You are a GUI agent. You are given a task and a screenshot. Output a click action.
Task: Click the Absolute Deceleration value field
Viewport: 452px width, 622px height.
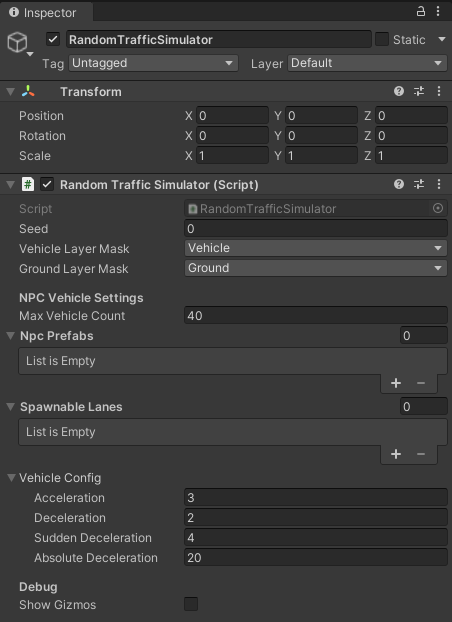pyautogui.click(x=316, y=557)
